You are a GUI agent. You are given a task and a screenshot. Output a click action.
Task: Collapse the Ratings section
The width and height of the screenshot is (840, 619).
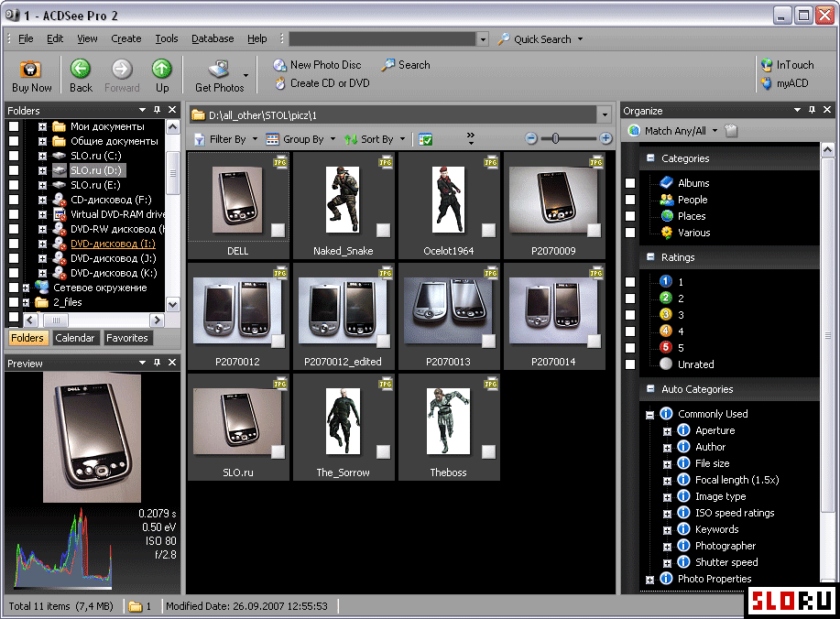click(x=650, y=257)
